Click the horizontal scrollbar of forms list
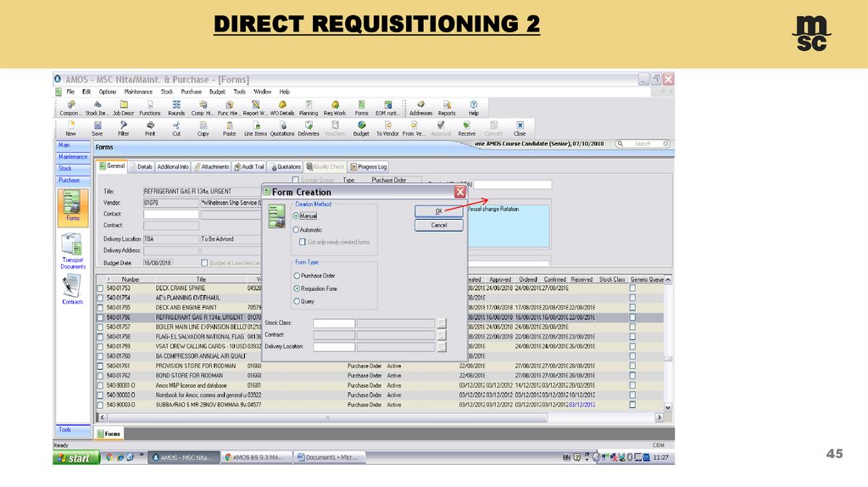This screenshot has width=868, height=487. pyautogui.click(x=326, y=417)
